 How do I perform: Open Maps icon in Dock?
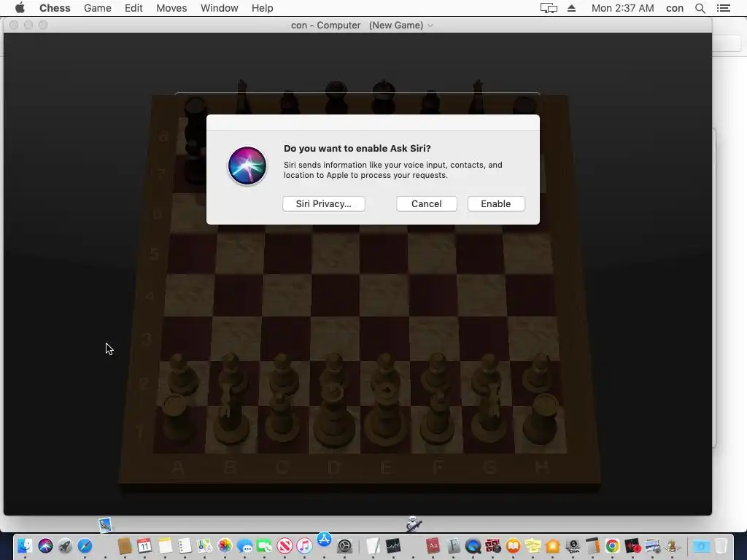click(x=205, y=545)
